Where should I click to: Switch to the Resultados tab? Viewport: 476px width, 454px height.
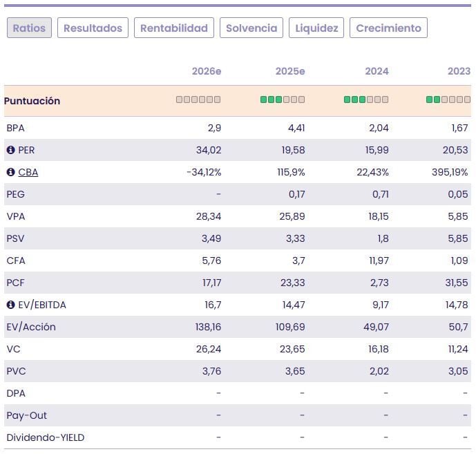point(93,28)
